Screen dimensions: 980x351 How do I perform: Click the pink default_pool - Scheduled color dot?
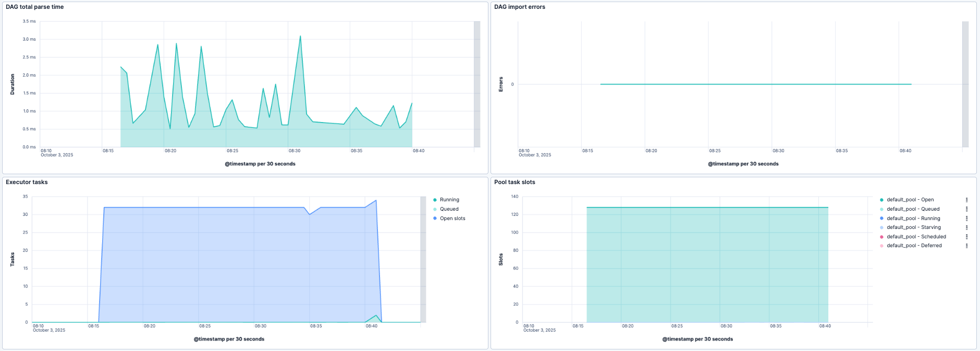point(881,237)
